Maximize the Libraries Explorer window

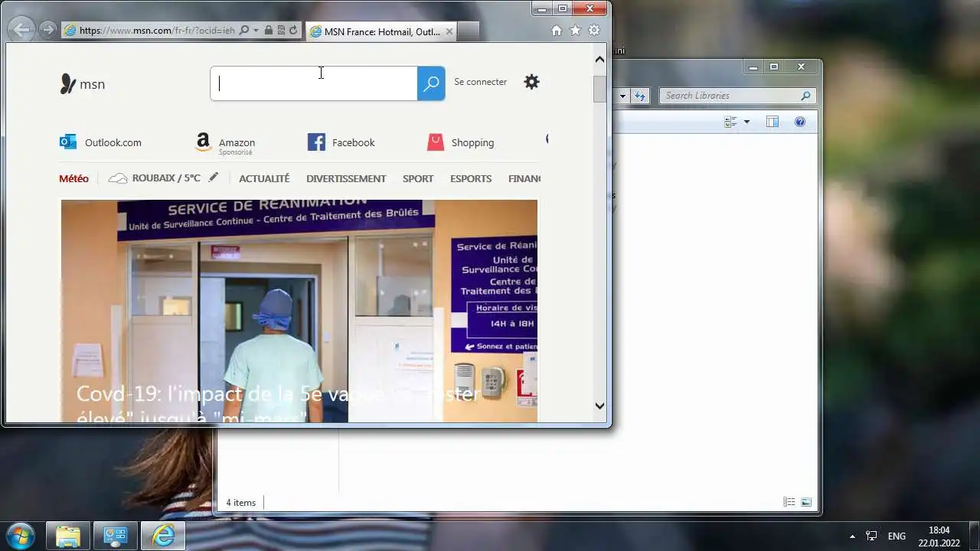point(773,67)
